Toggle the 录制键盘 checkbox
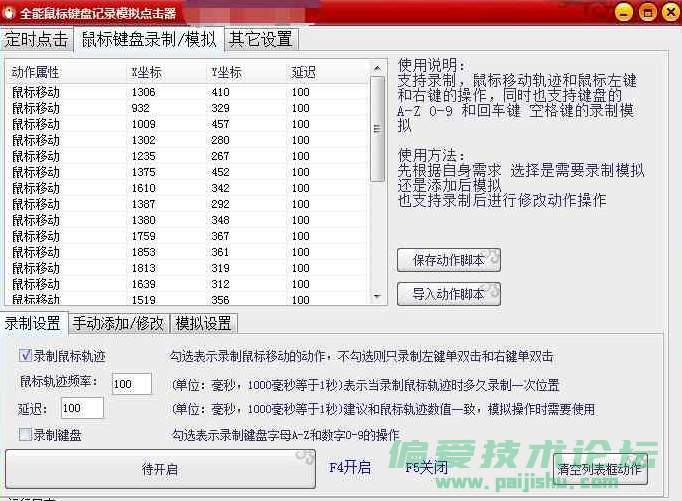The width and height of the screenshot is (682, 501). tap(26, 434)
